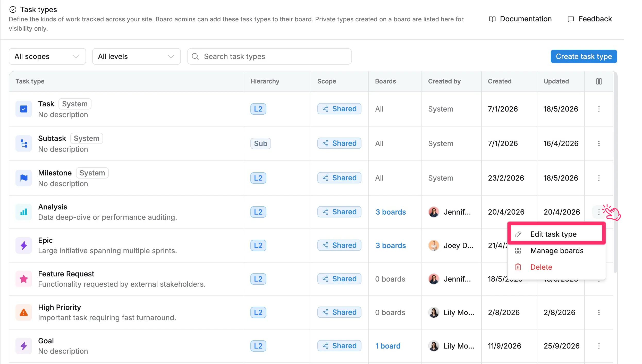This screenshot has width=642, height=364.
Task: Click the Milestone flag icon
Action: tap(24, 178)
